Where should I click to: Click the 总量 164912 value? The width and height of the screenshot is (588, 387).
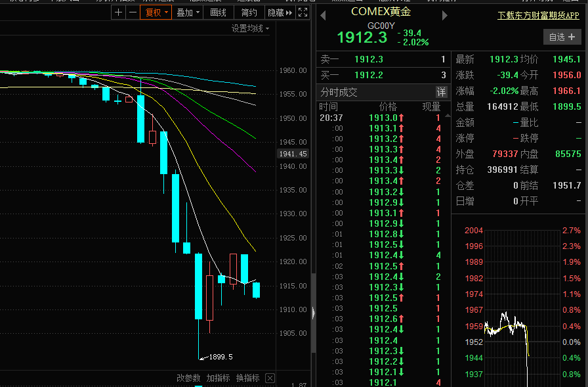503,106
